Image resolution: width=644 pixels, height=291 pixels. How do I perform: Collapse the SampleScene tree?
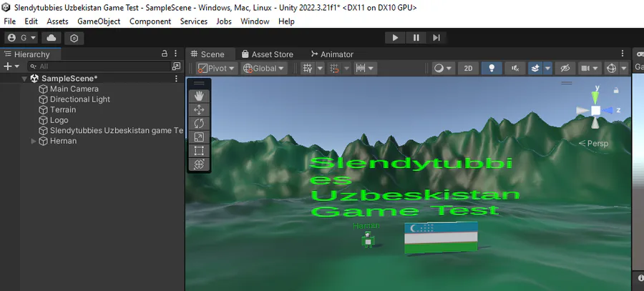point(24,79)
